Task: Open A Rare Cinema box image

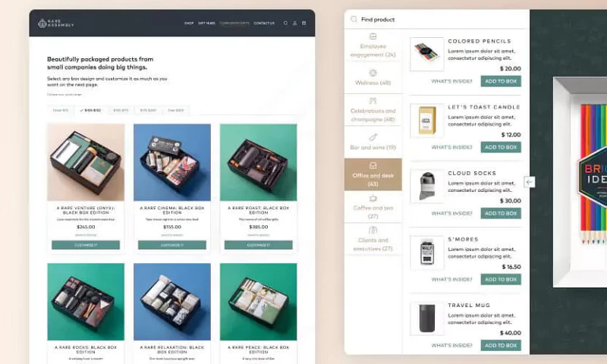Action: (x=172, y=162)
